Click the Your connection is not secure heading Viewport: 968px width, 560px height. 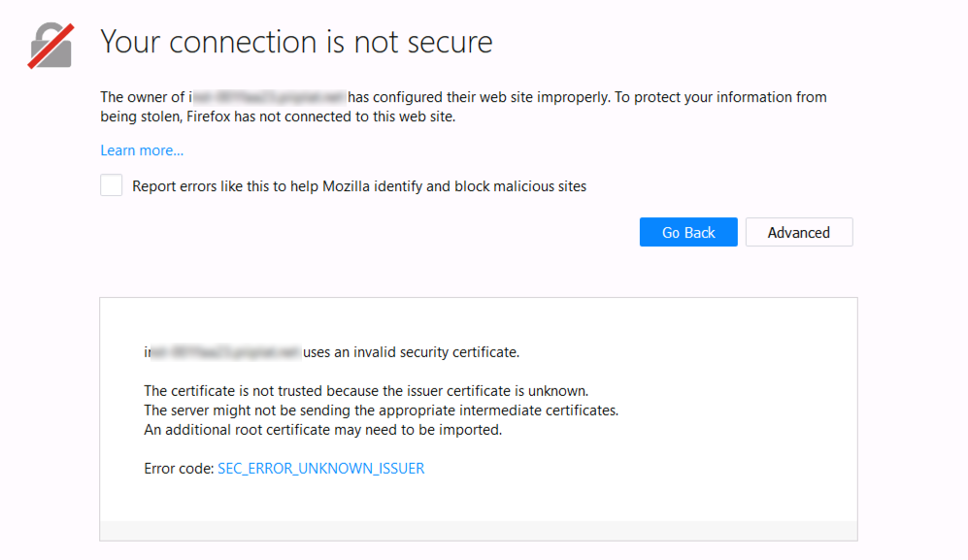296,42
